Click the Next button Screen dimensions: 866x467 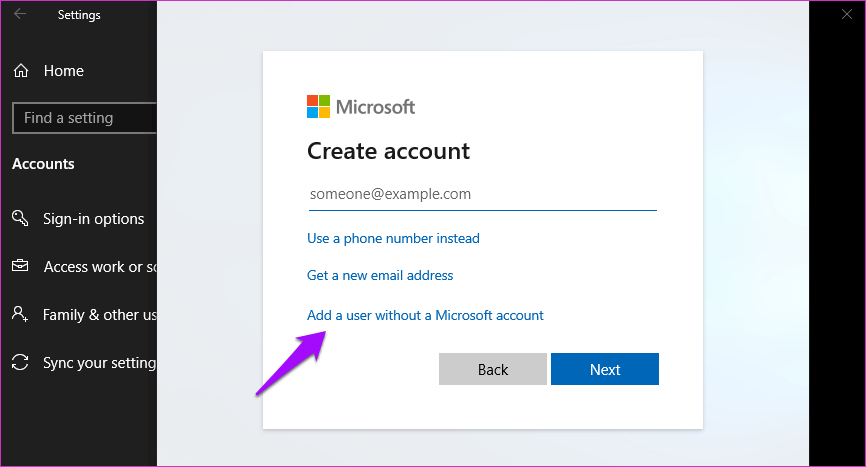[605, 369]
